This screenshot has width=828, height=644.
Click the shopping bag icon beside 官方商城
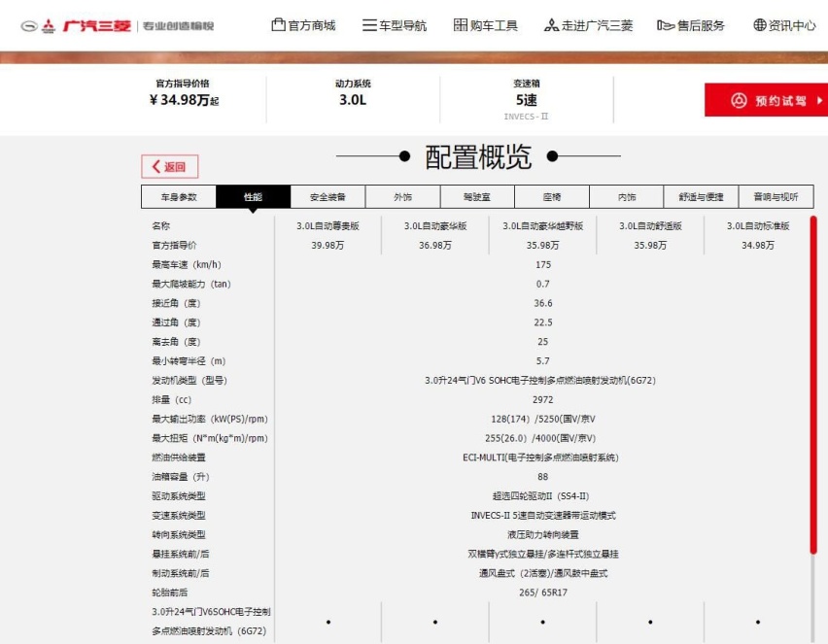278,24
